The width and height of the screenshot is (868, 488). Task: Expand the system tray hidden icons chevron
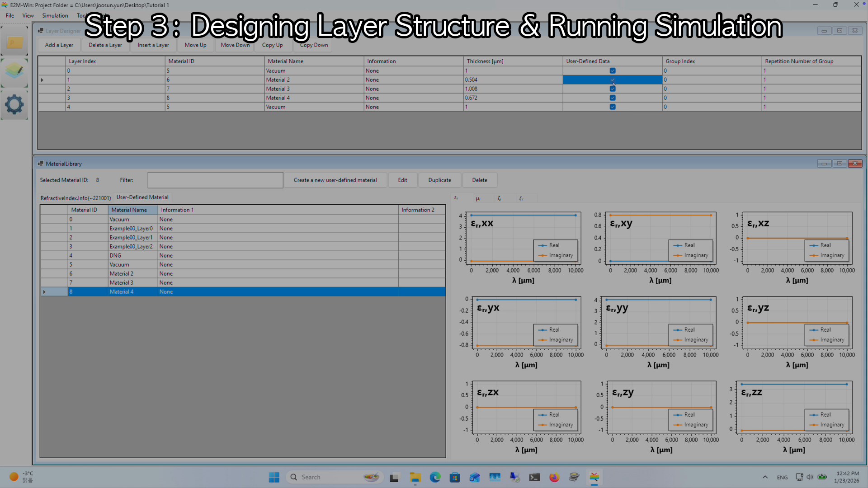click(765, 477)
